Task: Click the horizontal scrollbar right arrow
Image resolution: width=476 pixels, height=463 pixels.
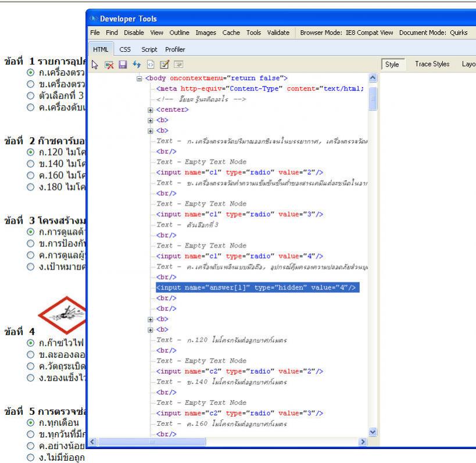Action: 363,442
